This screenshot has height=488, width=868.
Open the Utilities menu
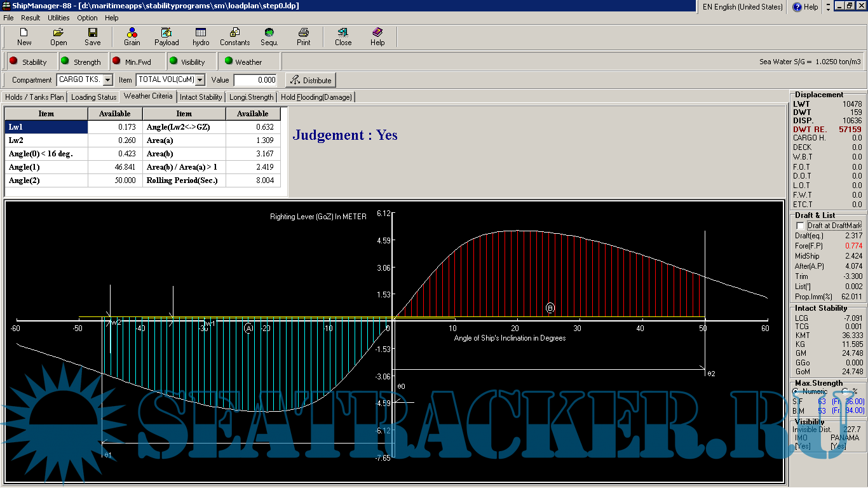pyautogui.click(x=58, y=18)
